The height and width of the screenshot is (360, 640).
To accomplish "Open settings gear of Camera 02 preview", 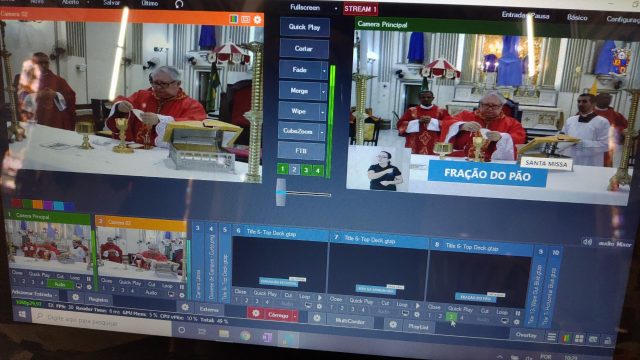I will click(257, 19).
